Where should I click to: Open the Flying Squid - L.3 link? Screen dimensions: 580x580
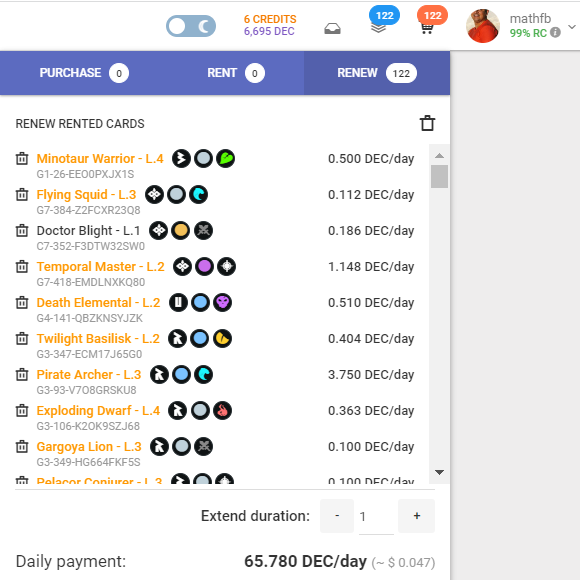click(86, 195)
